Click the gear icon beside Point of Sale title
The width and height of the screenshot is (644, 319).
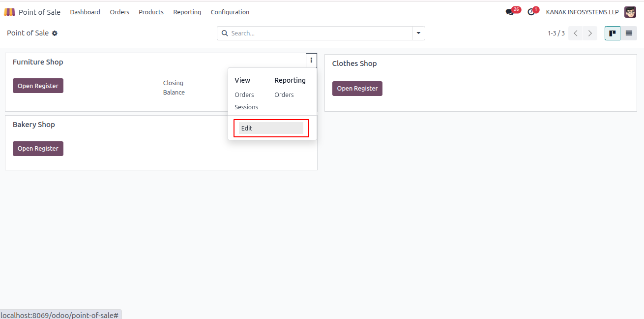pos(55,33)
